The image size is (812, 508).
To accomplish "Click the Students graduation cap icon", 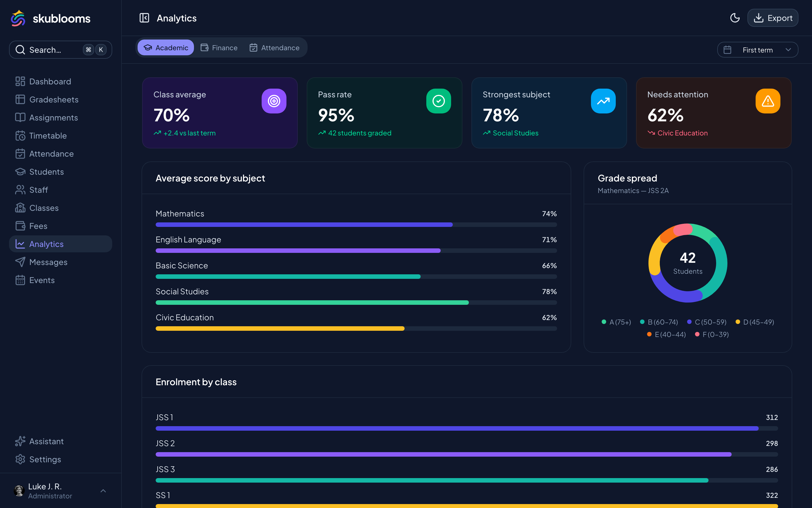I will (x=20, y=172).
